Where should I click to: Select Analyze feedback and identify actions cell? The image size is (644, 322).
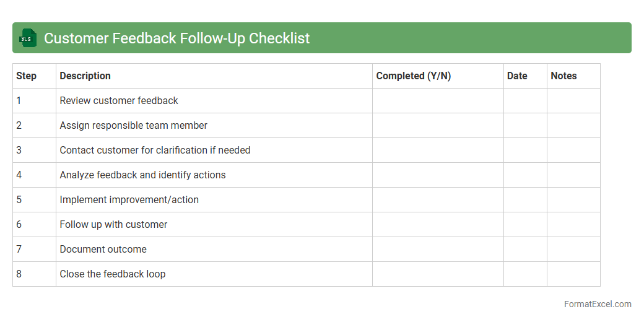coord(142,175)
